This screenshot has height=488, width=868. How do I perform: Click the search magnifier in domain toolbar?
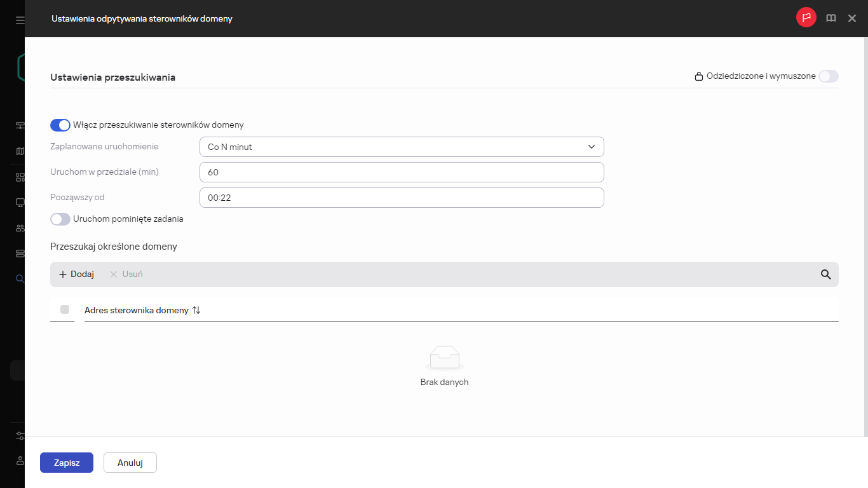(825, 274)
